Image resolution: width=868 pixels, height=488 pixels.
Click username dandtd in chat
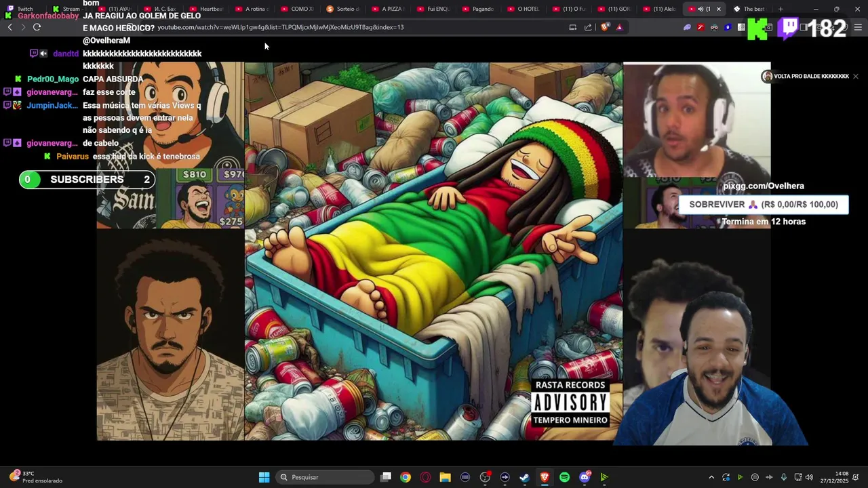pos(66,54)
